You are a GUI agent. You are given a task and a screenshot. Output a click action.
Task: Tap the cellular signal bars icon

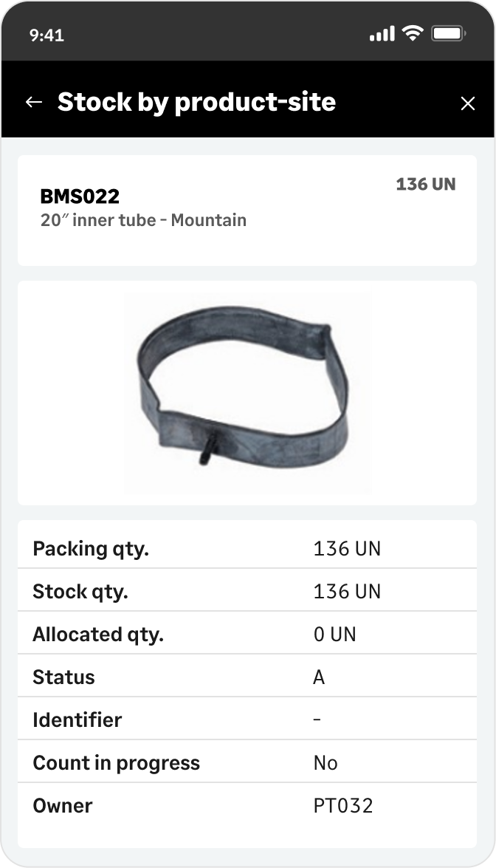[x=382, y=34]
